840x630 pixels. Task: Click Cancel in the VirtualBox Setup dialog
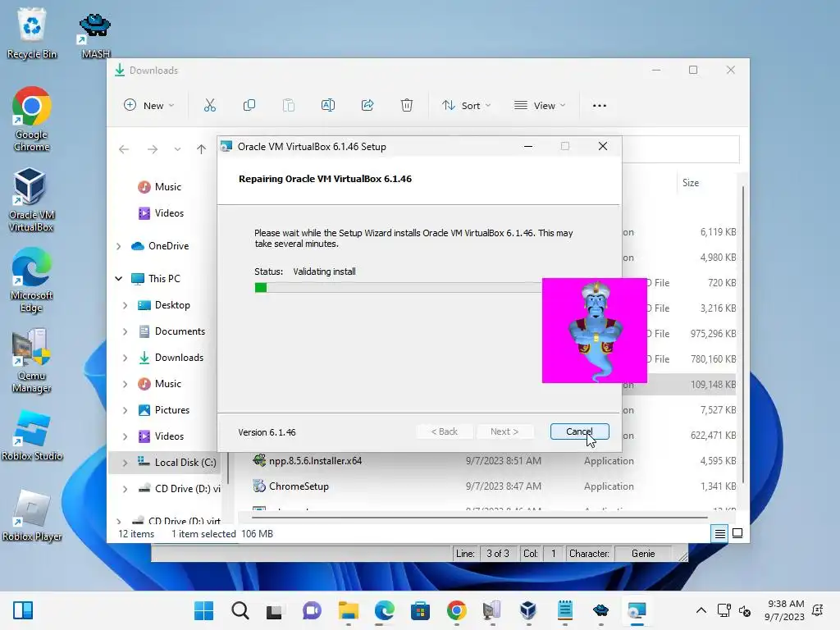click(x=580, y=431)
